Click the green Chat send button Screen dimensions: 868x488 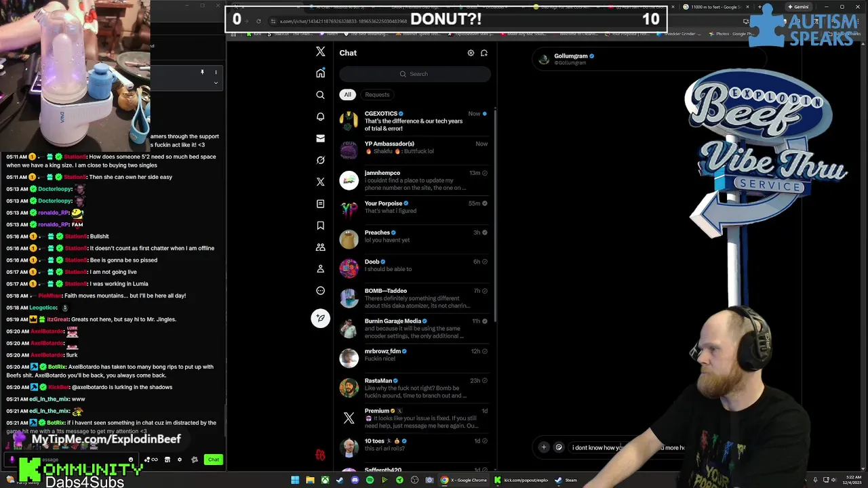[214, 460]
